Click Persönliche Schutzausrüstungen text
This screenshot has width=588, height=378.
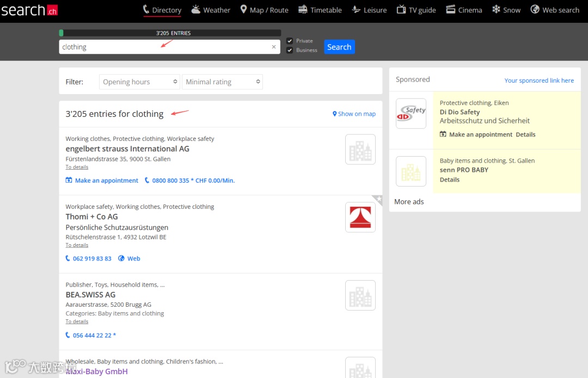[x=117, y=227]
